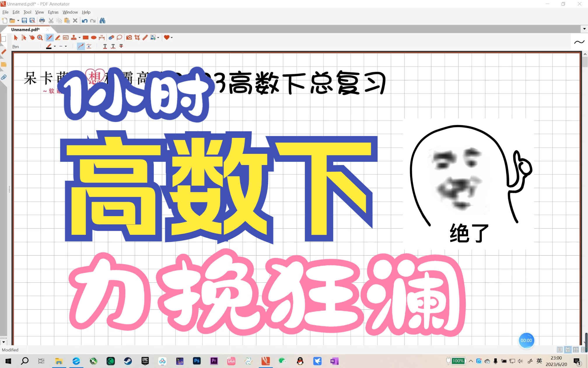Screen dimensions: 588x368
Task: Select the Marker highlighter tool
Action: point(58,37)
